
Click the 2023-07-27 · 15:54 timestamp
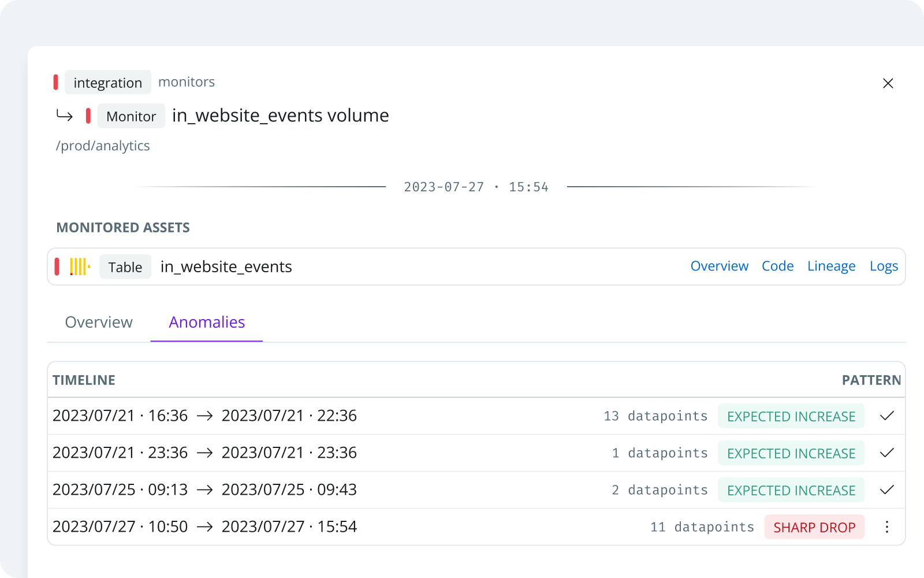(x=476, y=187)
